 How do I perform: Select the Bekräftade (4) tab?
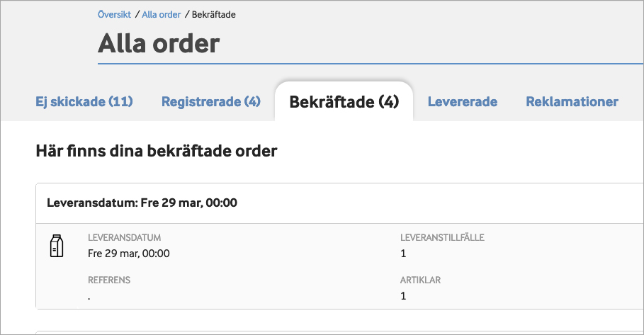tap(344, 102)
